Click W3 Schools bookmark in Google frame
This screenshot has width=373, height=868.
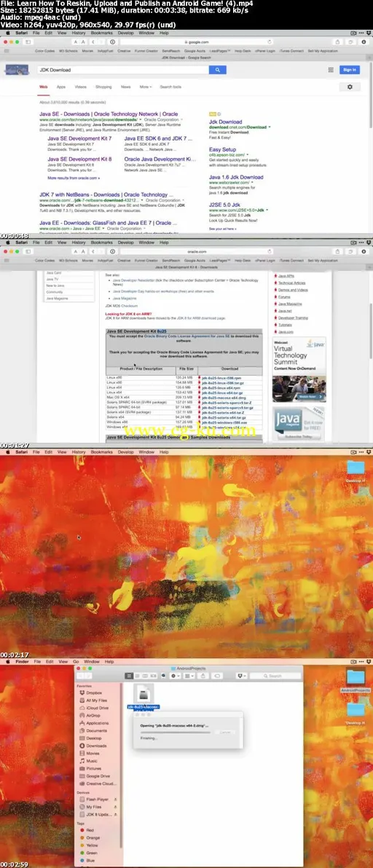[x=68, y=50]
